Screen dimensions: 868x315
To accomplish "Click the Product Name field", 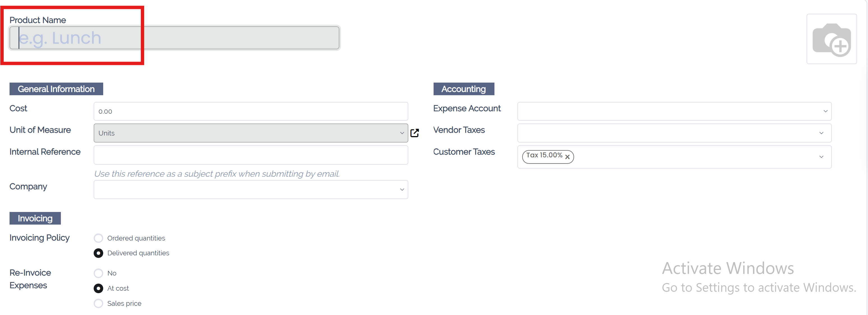I will (174, 38).
